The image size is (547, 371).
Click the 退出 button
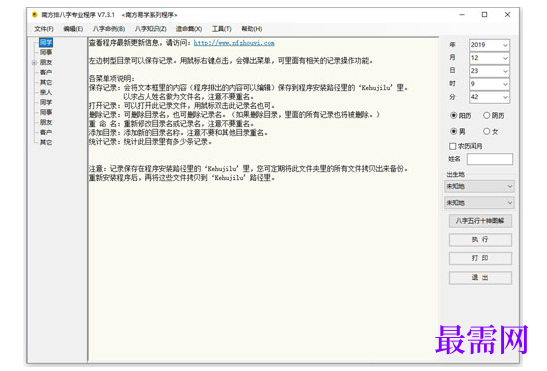(480, 278)
